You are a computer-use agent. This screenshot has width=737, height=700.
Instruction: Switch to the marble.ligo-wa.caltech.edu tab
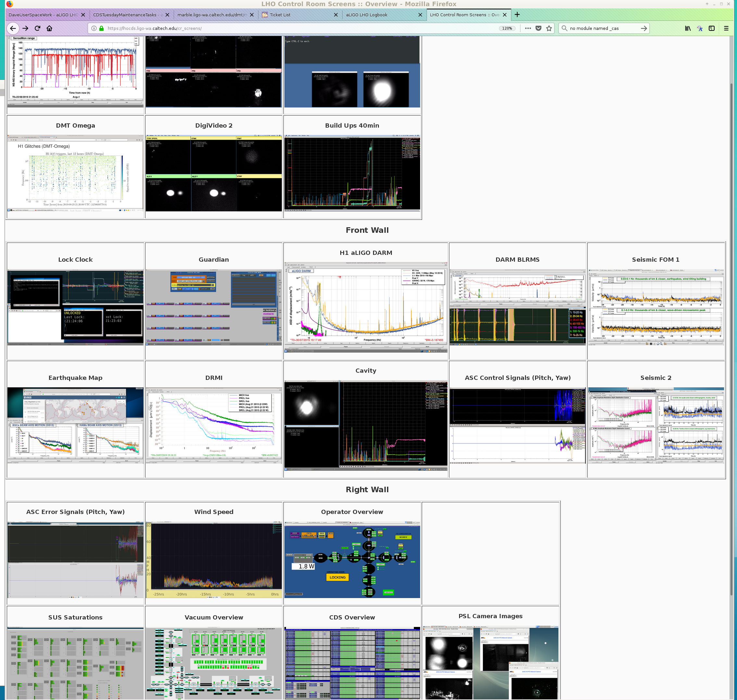[x=216, y=15]
